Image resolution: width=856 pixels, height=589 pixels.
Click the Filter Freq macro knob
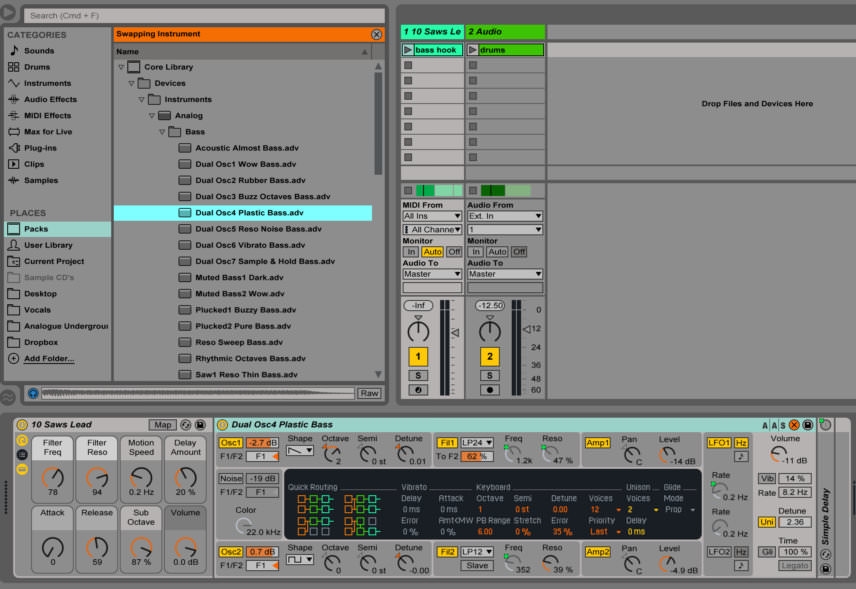pyautogui.click(x=52, y=478)
